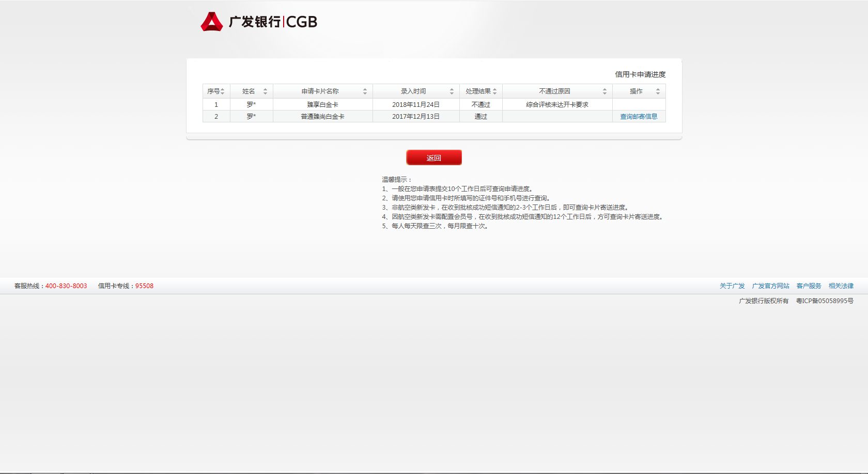The image size is (868, 474).
Task: Sort by 处理结果 column arrows
Action: pyautogui.click(x=494, y=91)
